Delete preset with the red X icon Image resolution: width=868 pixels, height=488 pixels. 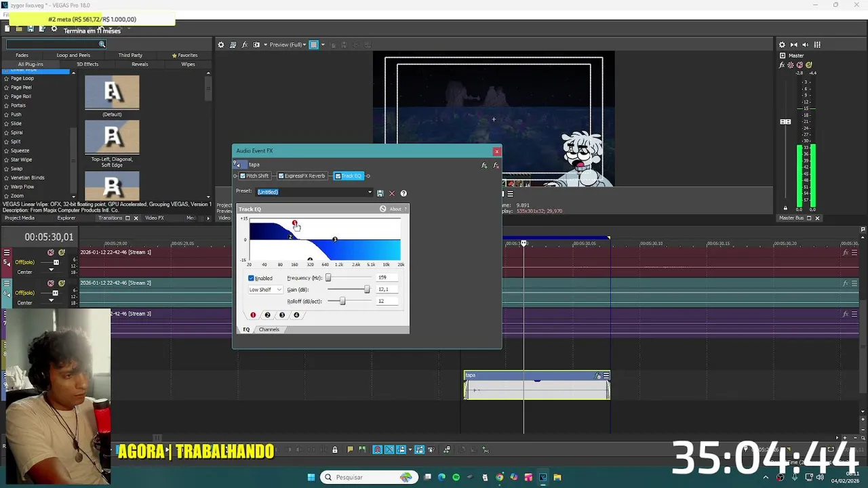click(x=391, y=193)
